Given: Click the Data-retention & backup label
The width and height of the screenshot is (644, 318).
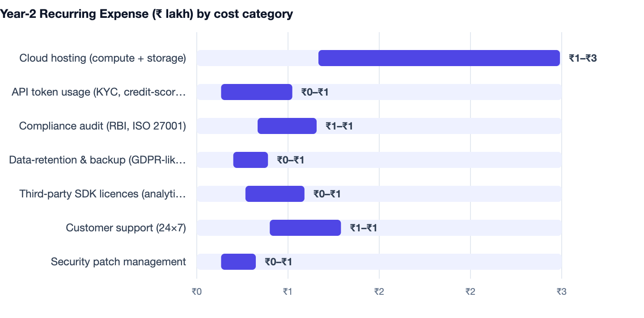Looking at the screenshot, I should point(97,160).
